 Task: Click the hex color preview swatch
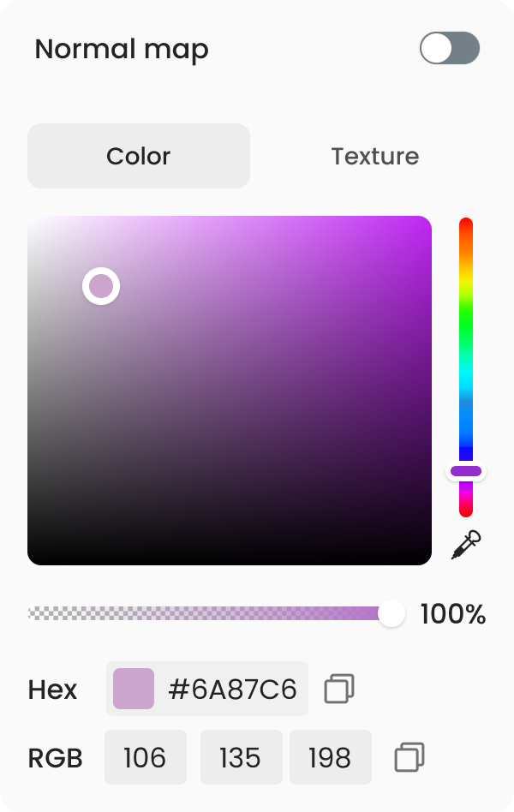click(x=134, y=689)
